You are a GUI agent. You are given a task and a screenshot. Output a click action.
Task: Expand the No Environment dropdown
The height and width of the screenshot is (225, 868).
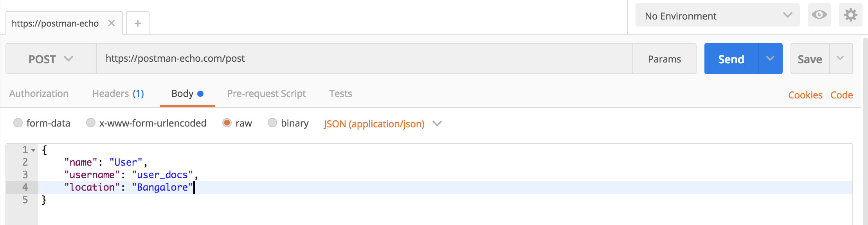click(717, 15)
